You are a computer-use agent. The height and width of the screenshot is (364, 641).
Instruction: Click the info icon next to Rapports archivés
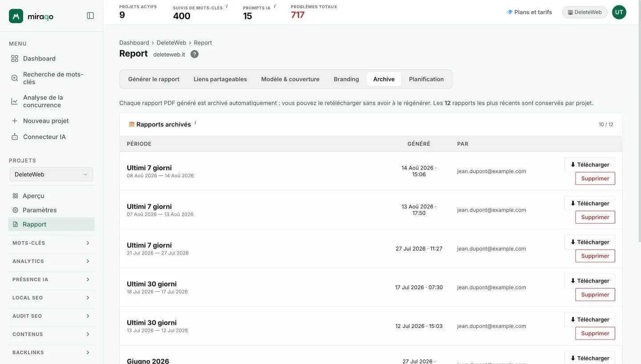pyautogui.click(x=195, y=122)
